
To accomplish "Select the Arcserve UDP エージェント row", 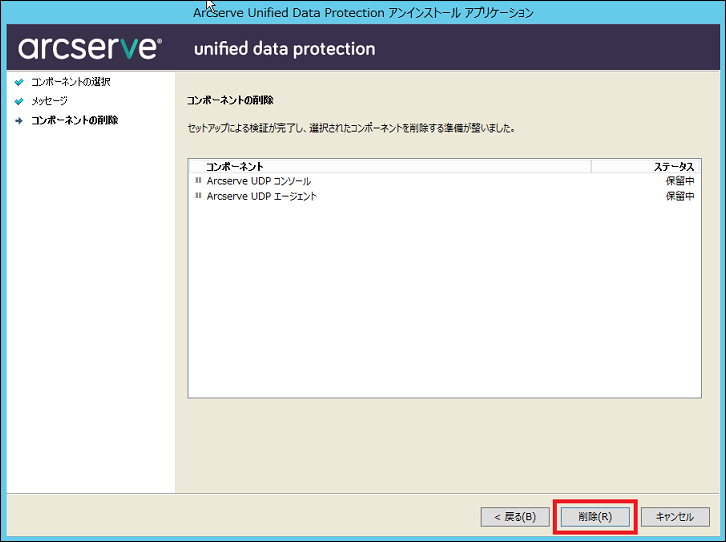I will tap(444, 196).
